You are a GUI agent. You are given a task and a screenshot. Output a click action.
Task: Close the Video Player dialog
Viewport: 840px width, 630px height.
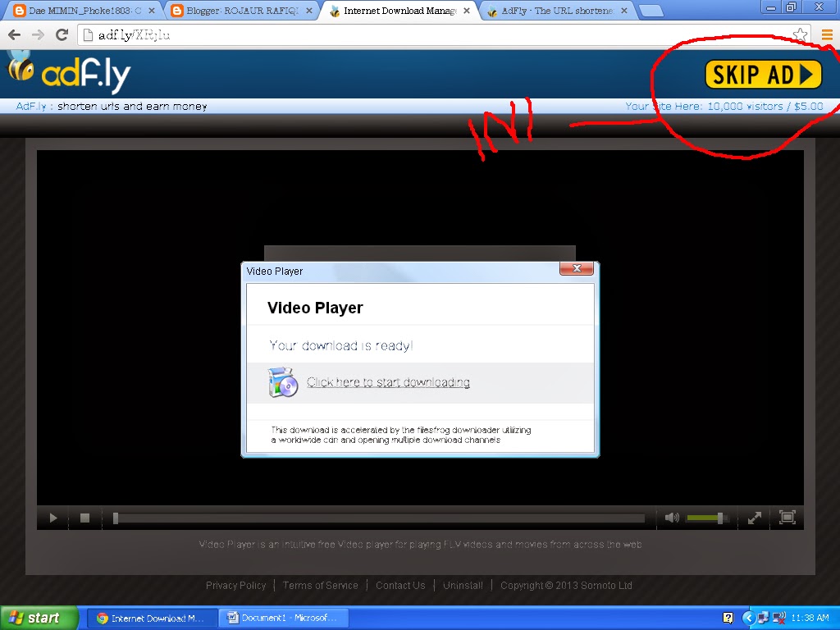[x=577, y=268]
